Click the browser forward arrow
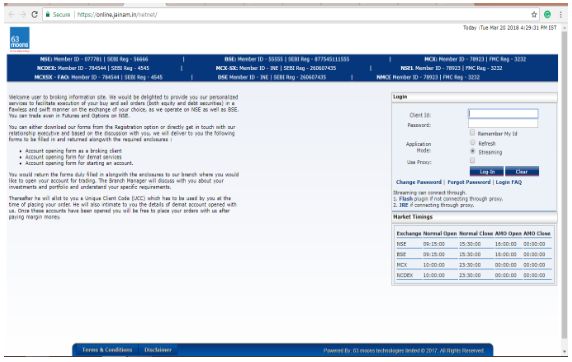The image size is (572, 362). (23, 15)
